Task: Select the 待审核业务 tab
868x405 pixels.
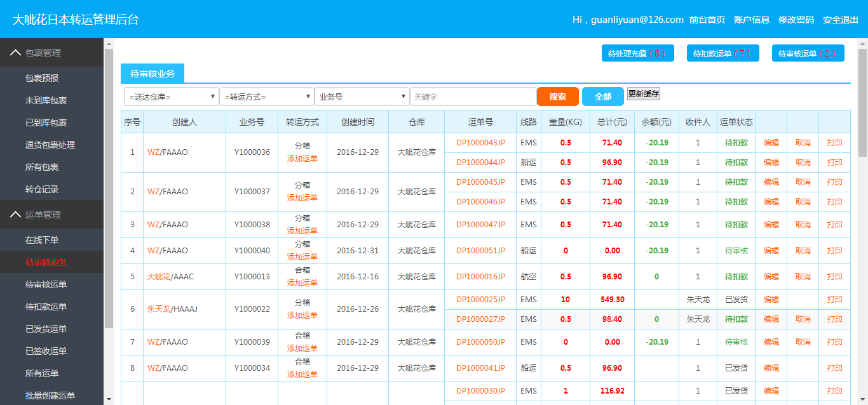Action: pos(153,73)
